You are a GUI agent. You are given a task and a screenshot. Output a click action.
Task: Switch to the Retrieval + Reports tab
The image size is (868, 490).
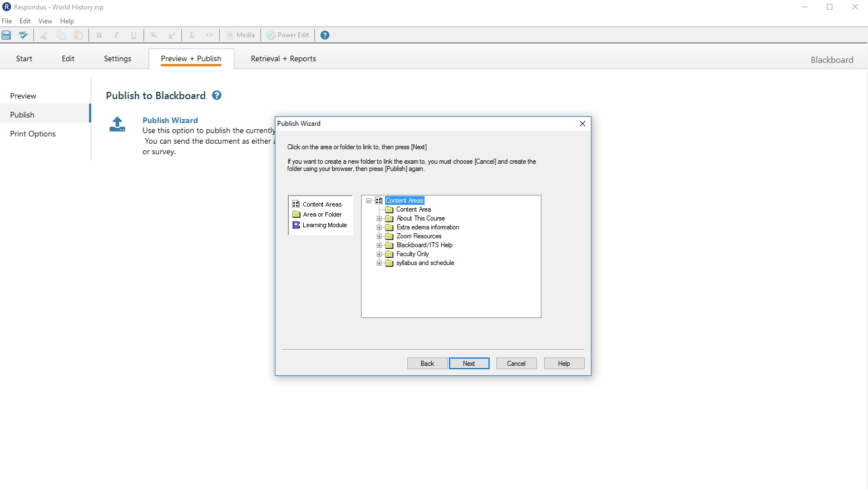[283, 58]
